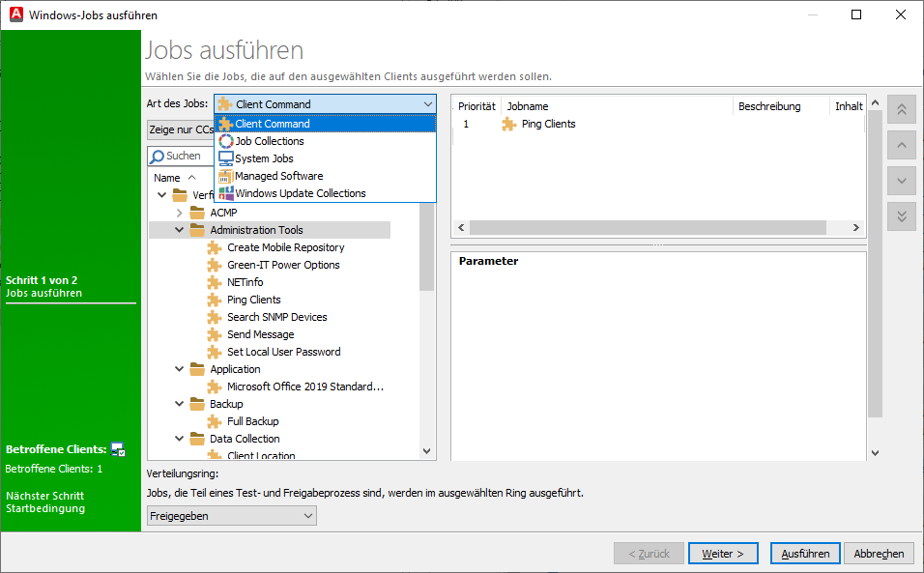924x573 pixels.
Task: Open the Freigegeben distribution ring dropdown
Action: pos(231,516)
